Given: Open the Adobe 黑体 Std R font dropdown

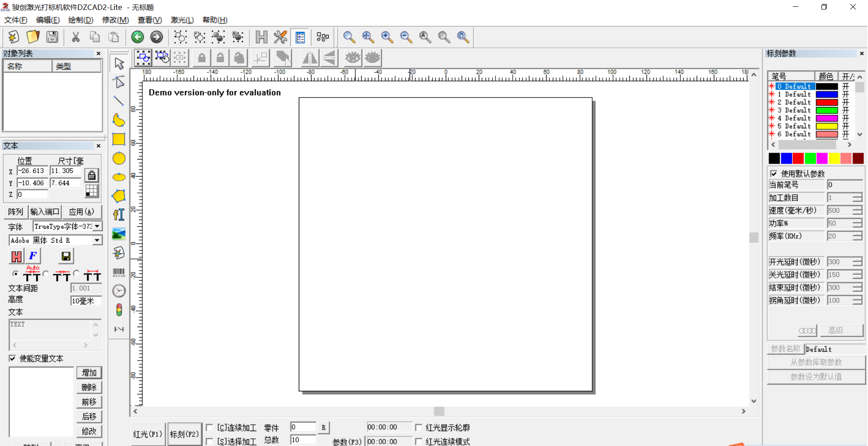Looking at the screenshot, I should (x=97, y=240).
